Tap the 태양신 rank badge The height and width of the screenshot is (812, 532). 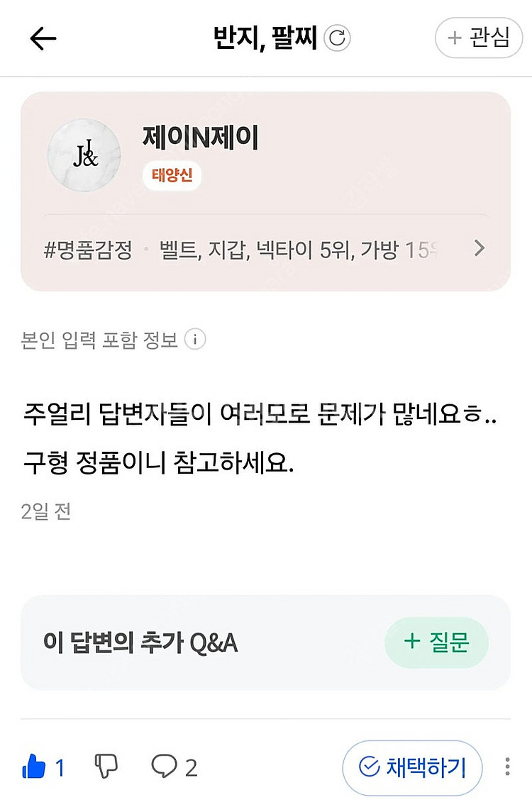pos(172,175)
